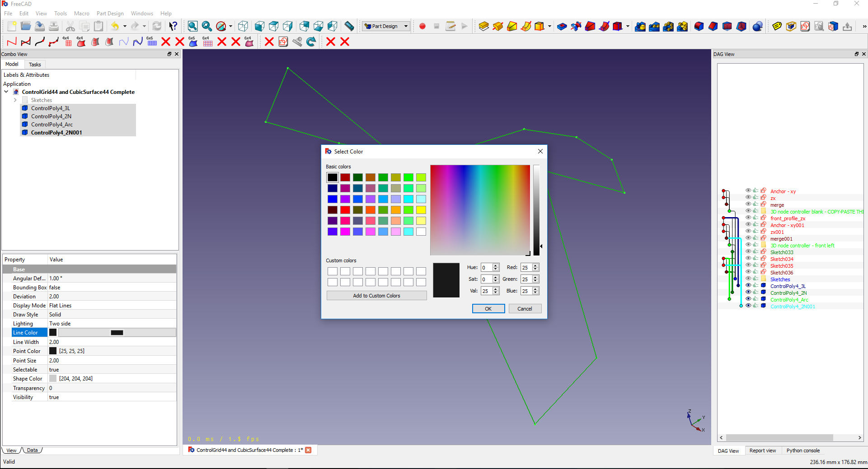868x469 pixels.
Task: Open the Part Design menu
Action: tap(110, 14)
